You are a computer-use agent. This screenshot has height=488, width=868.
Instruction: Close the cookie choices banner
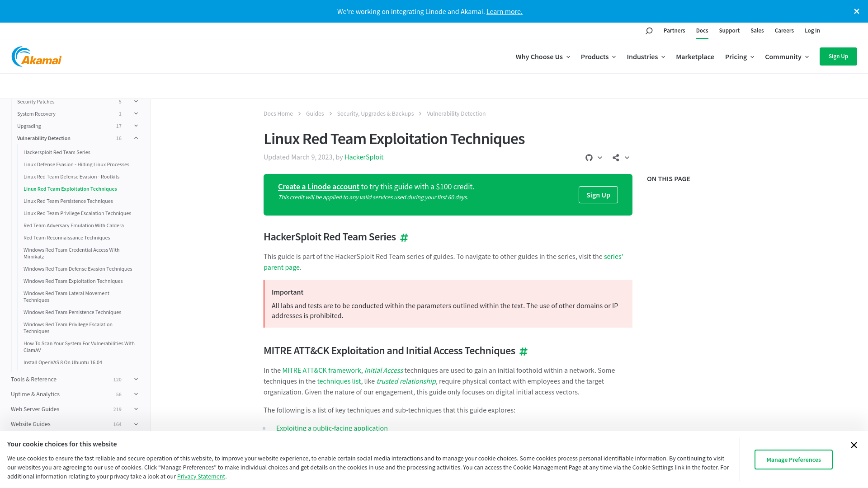coord(854,445)
